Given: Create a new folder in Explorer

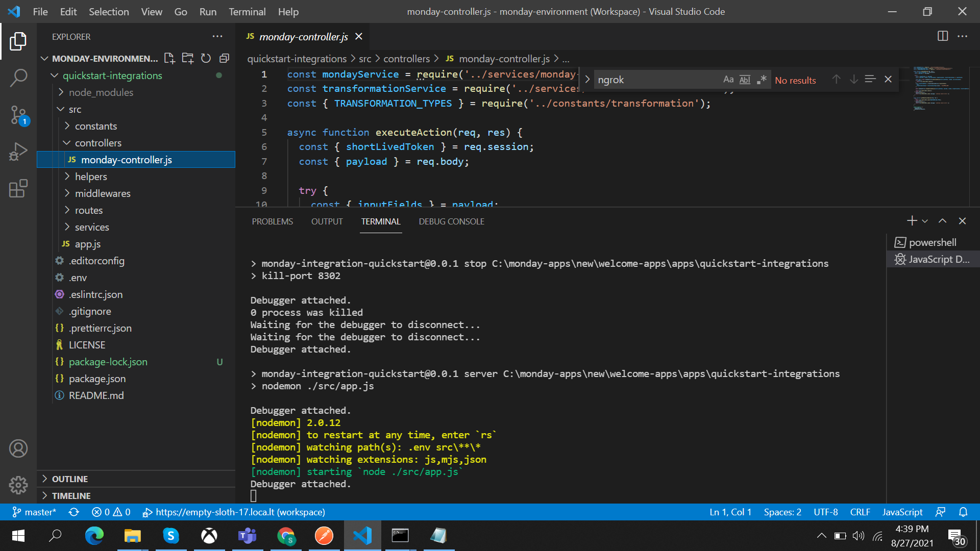Looking at the screenshot, I should (188, 58).
